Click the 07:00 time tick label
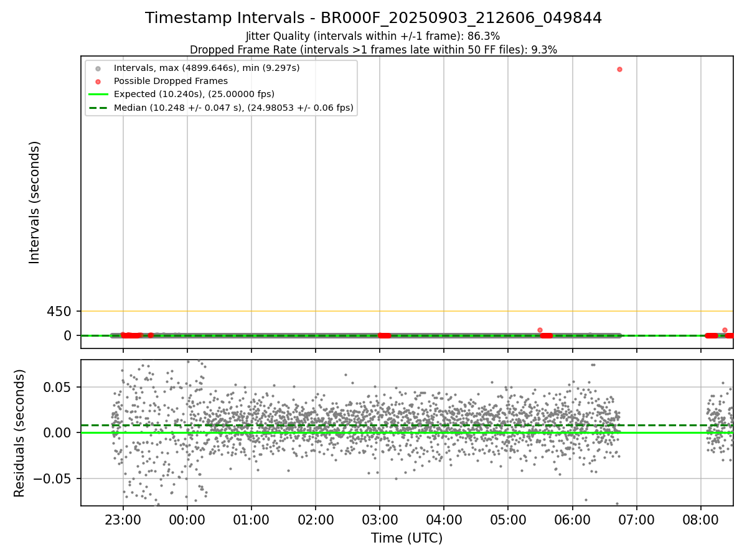Screen dimensions: 747x560 tap(637, 520)
